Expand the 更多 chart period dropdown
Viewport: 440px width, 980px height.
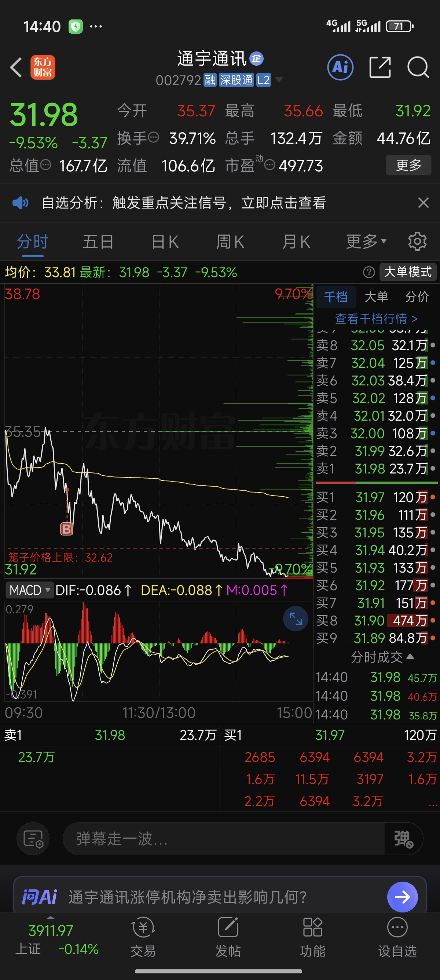366,241
